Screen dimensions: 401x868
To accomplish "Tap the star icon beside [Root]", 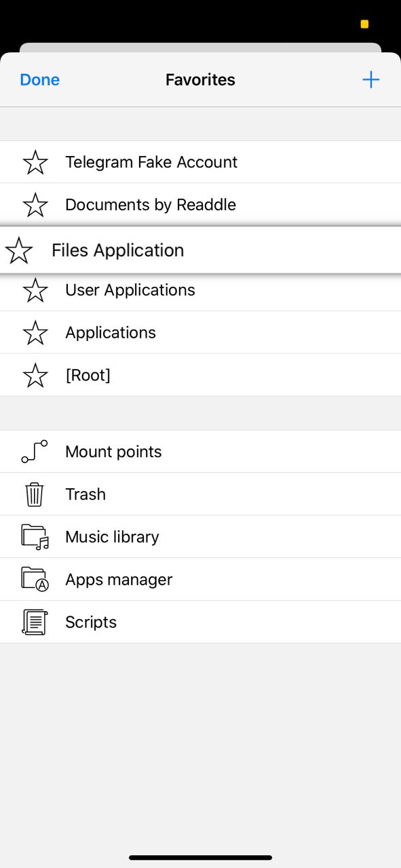I will point(35,376).
